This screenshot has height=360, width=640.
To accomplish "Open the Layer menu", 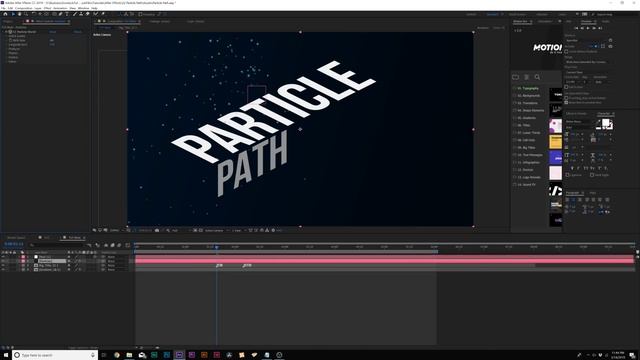I will pyautogui.click(x=38, y=8).
